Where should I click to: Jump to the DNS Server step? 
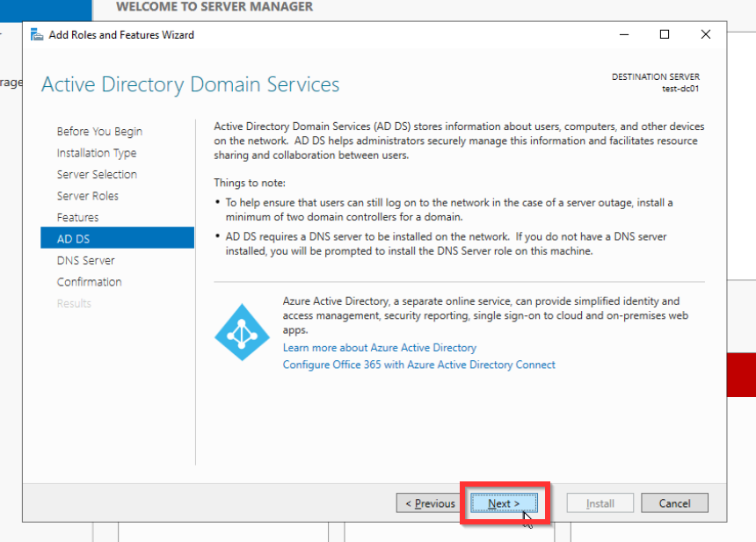point(86,260)
